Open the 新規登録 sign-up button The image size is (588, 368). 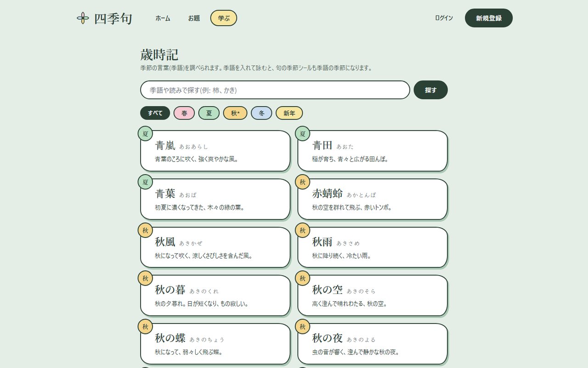489,18
